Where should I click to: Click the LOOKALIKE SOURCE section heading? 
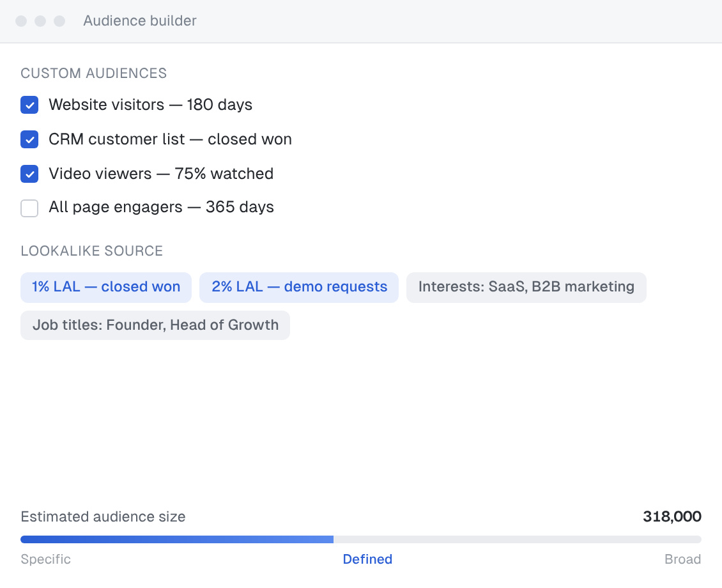click(91, 251)
